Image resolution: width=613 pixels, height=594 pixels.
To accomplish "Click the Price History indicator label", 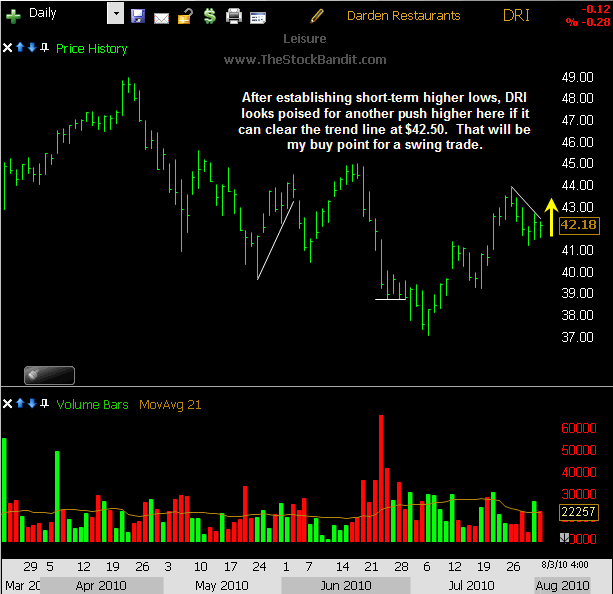I will [92, 48].
